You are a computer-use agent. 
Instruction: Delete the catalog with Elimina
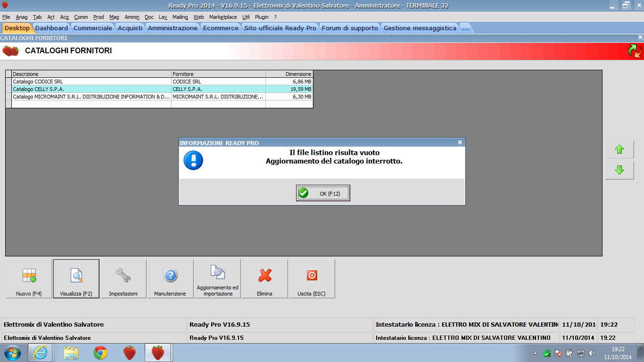(x=264, y=279)
